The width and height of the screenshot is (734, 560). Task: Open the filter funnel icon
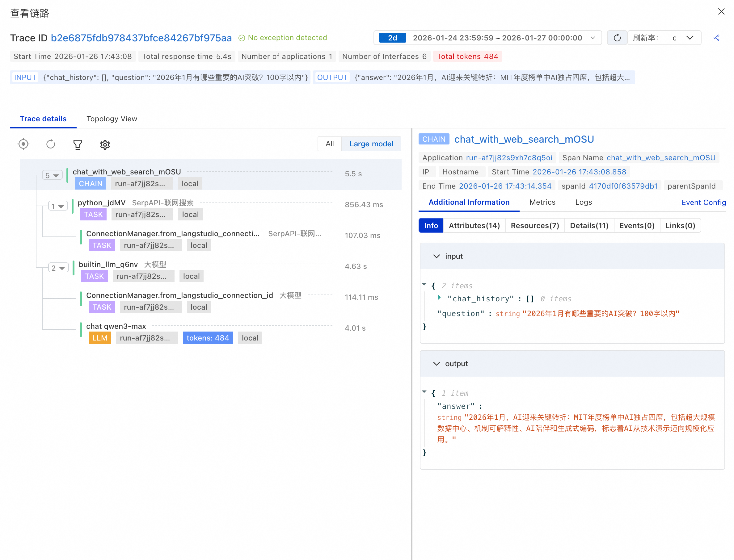click(x=77, y=144)
